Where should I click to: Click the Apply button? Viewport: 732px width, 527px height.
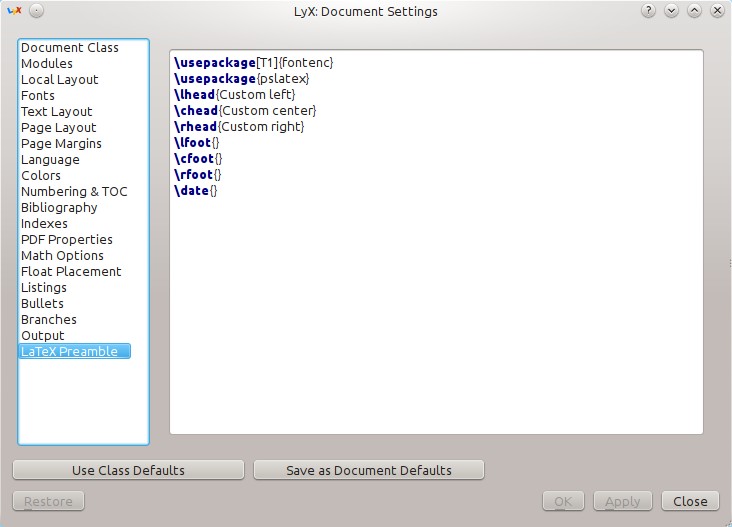(623, 501)
